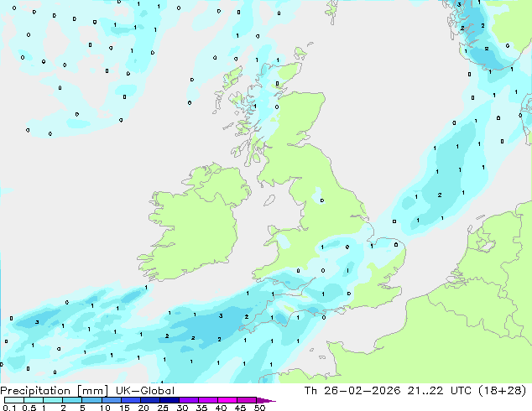
Task: Click the legend swatch between 45 and 50
Action: click(x=247, y=400)
